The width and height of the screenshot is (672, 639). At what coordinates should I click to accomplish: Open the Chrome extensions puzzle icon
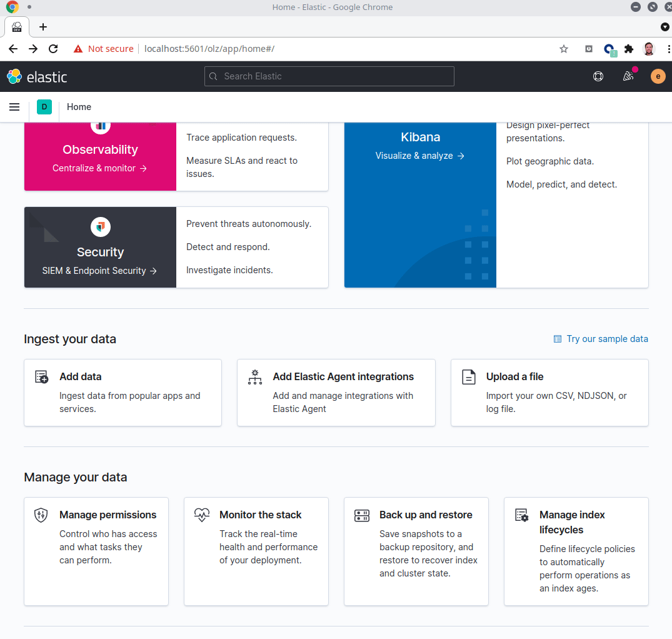(x=629, y=49)
